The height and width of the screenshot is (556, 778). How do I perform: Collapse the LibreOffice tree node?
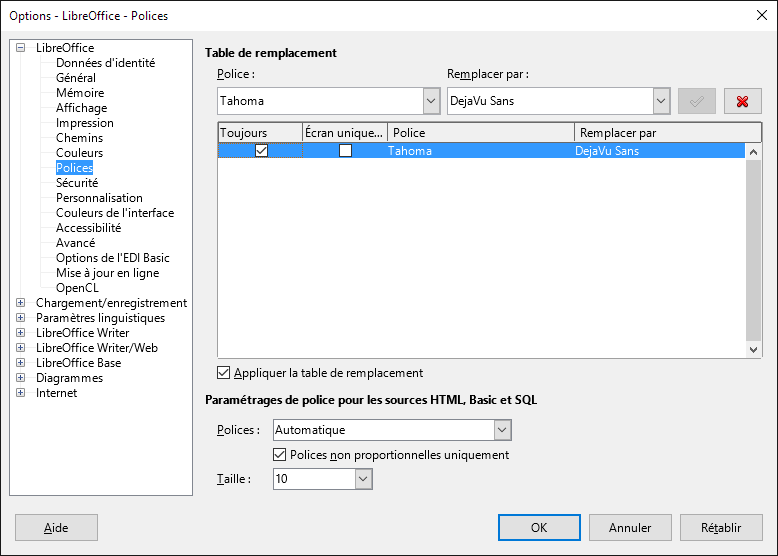[20, 48]
